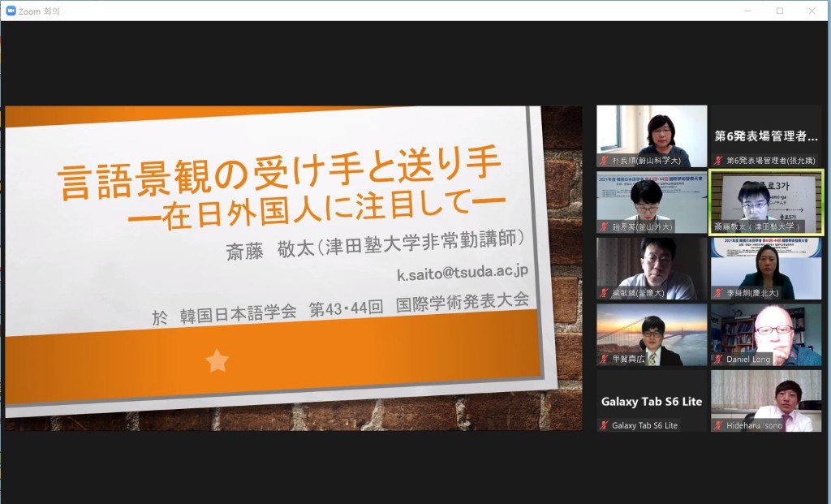
Task: Click the muted mic icon on Galaxy Tab S6 Lite label
Action: 604,425
